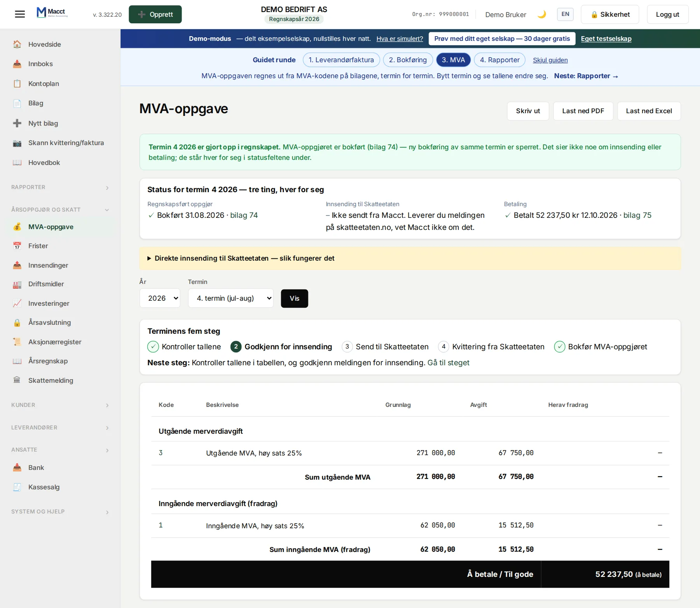Click step 2 Godkjenn for innsending
Image resolution: width=700 pixels, height=608 pixels.
coord(281,347)
